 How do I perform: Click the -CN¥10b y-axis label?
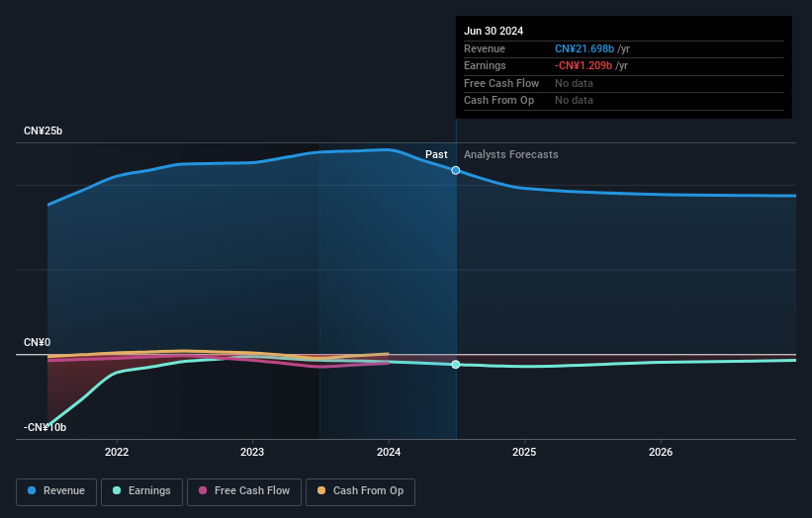tap(45, 427)
